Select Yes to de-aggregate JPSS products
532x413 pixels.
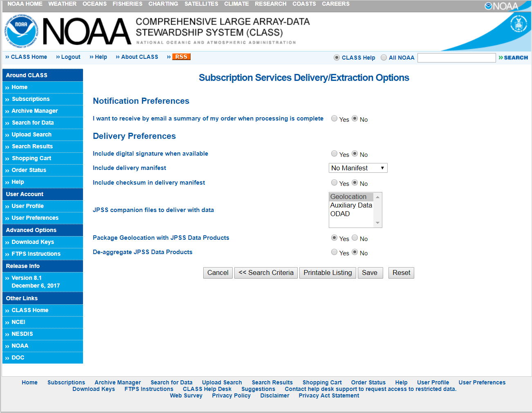tap(334, 252)
